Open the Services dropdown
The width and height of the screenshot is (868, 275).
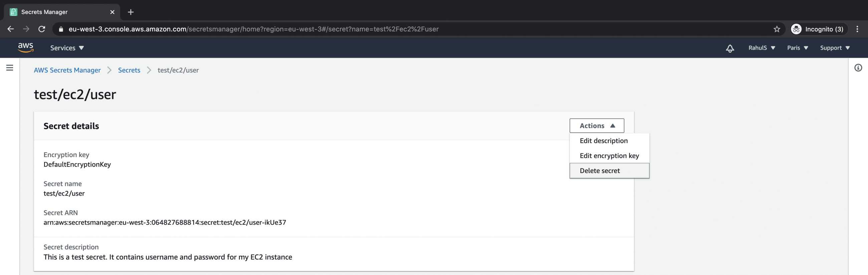(x=66, y=48)
